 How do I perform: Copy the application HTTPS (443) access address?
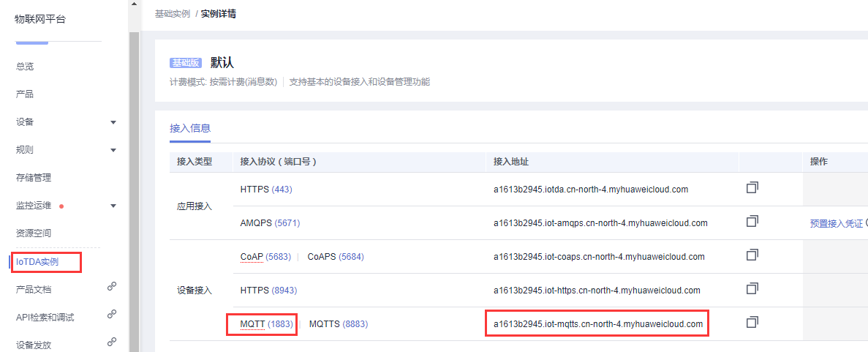[x=752, y=188]
